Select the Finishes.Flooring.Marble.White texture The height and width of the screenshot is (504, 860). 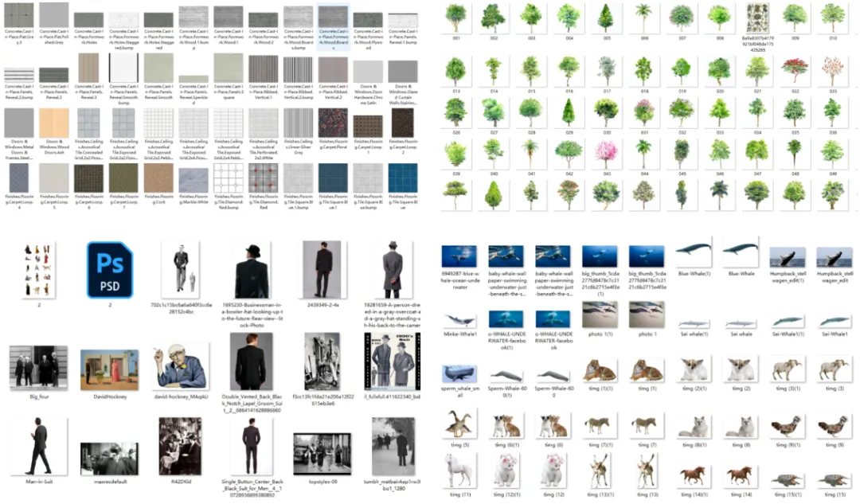click(x=193, y=178)
